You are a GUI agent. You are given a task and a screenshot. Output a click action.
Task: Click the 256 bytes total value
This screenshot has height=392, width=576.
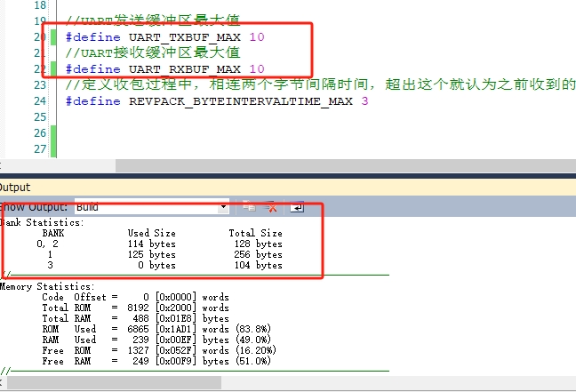(x=259, y=254)
